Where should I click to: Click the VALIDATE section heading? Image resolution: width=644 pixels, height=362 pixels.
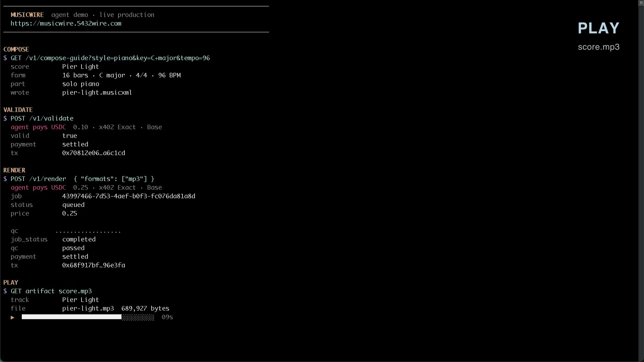tap(18, 110)
